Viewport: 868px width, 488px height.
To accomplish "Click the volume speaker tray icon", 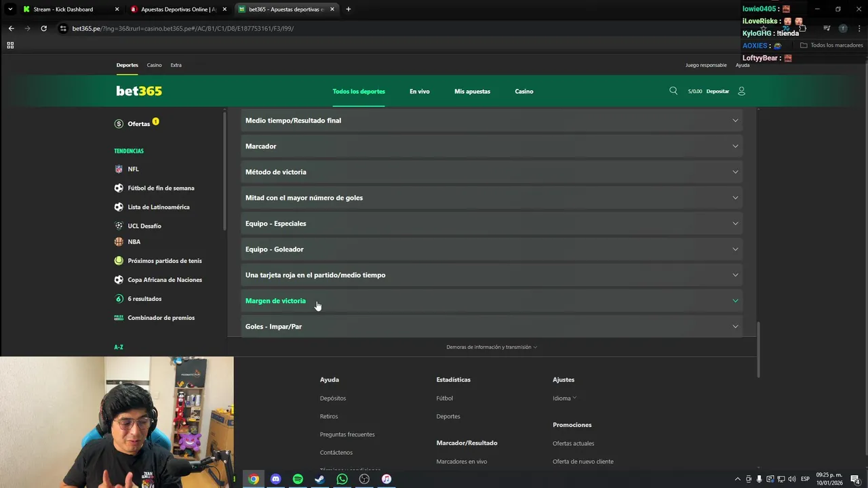I will click(x=792, y=479).
